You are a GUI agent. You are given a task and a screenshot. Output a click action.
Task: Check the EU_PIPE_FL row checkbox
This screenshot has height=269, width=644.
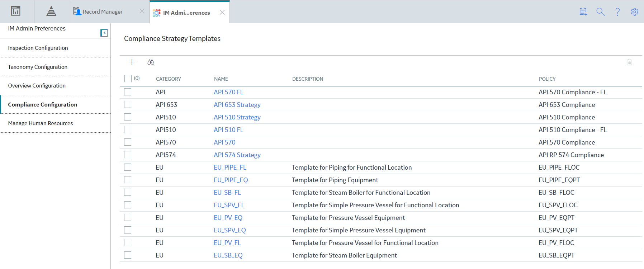(x=128, y=167)
